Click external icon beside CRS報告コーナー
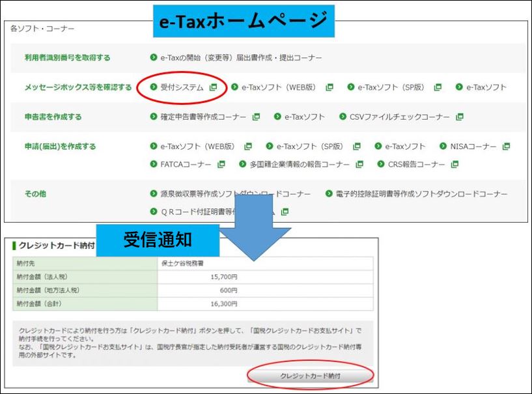Viewport: 532px width, 394px height. [455, 164]
